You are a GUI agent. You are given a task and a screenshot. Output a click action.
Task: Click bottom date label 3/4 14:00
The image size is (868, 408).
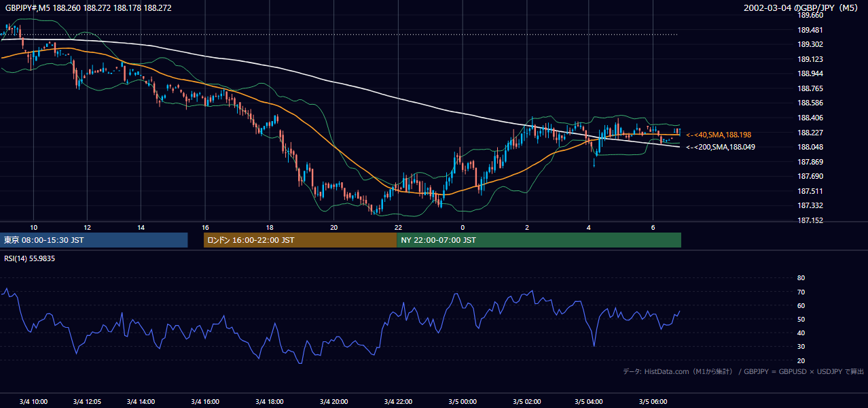[141, 402]
